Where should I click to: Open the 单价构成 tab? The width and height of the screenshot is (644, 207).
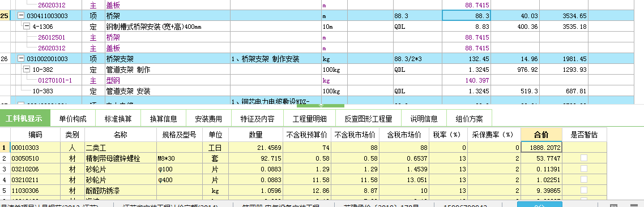pyautogui.click(x=72, y=119)
